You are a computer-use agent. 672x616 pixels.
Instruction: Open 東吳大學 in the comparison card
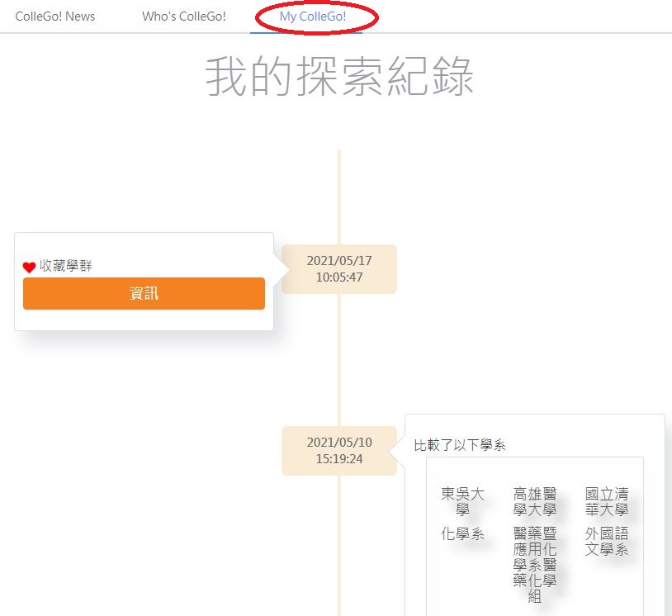pyautogui.click(x=462, y=501)
